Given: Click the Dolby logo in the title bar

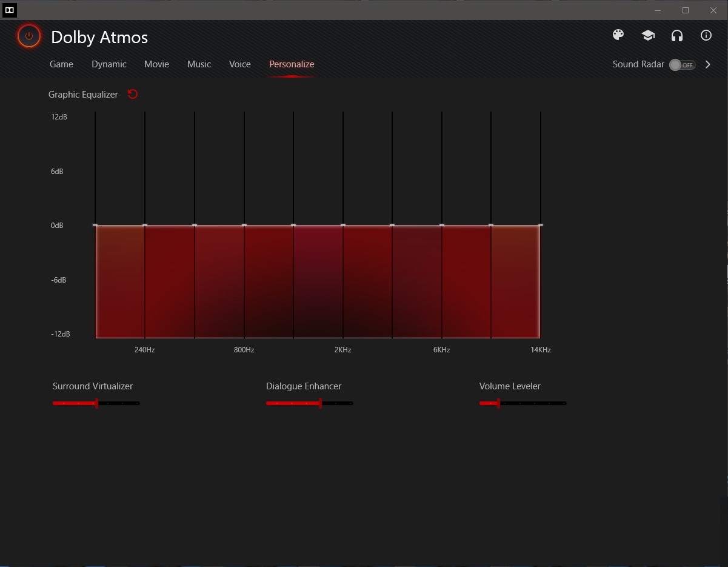Looking at the screenshot, I should (10, 10).
